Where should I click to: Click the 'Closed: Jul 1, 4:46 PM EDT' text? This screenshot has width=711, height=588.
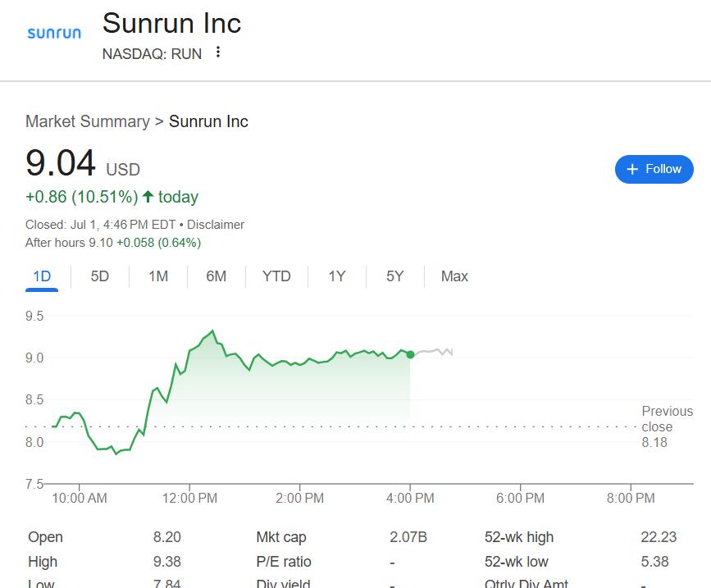(x=100, y=225)
